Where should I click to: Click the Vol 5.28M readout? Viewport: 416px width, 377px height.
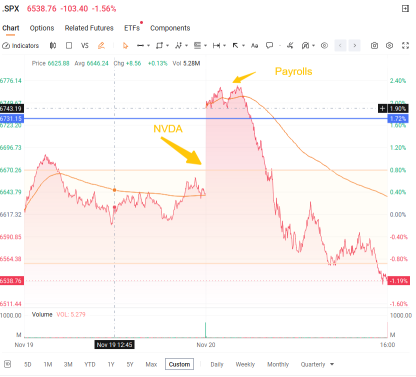point(186,63)
